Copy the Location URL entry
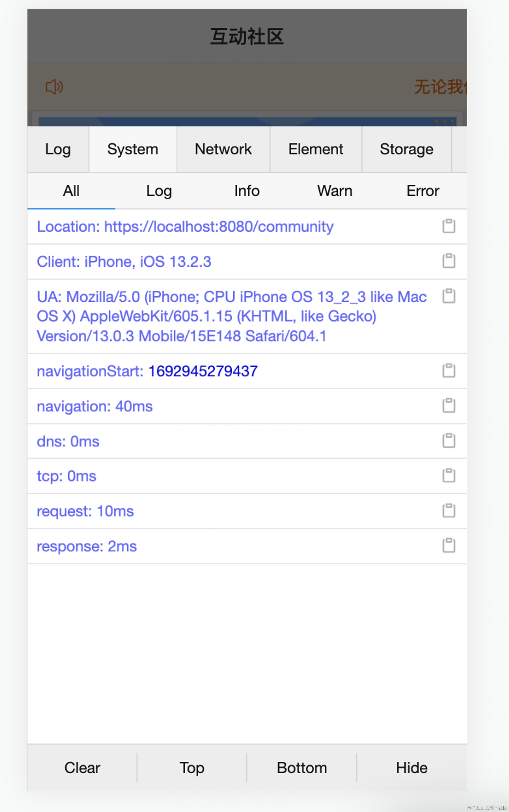The image size is (509, 812). tap(449, 226)
